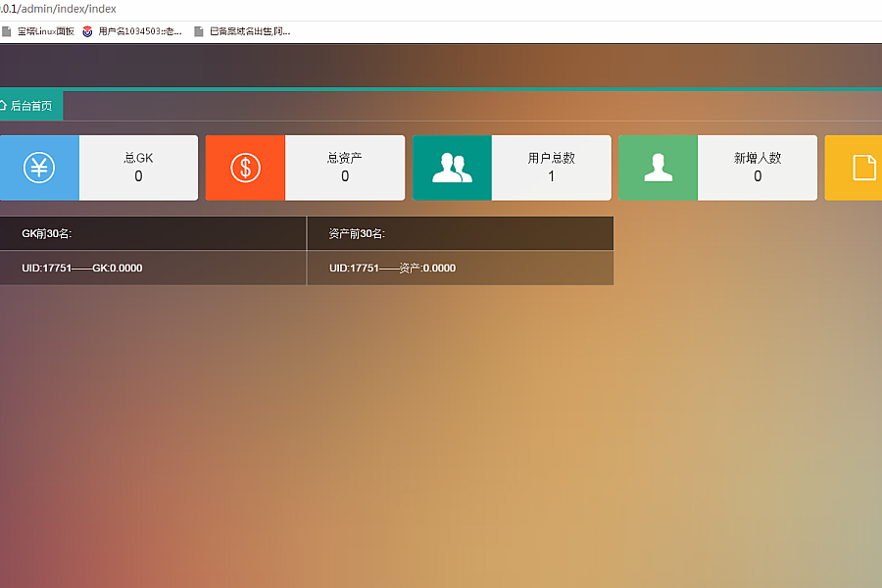Screen dimensions: 882x588
Task: Click the 资产前30名 table header
Action: [x=357, y=233]
